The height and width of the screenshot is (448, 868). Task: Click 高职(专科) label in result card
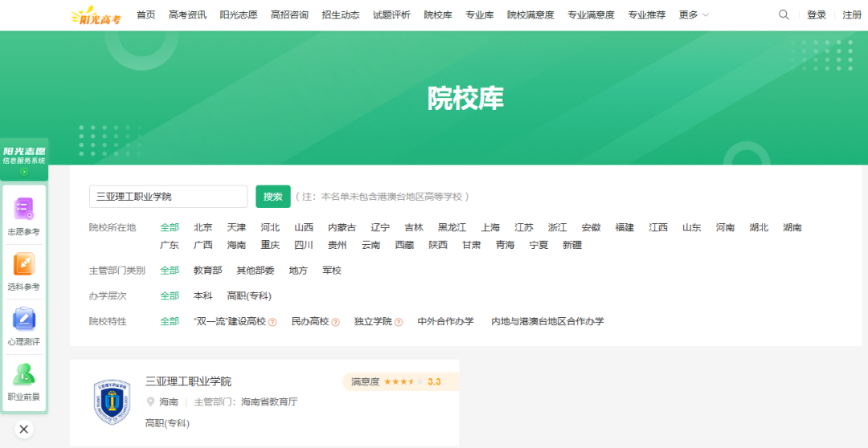click(x=167, y=423)
